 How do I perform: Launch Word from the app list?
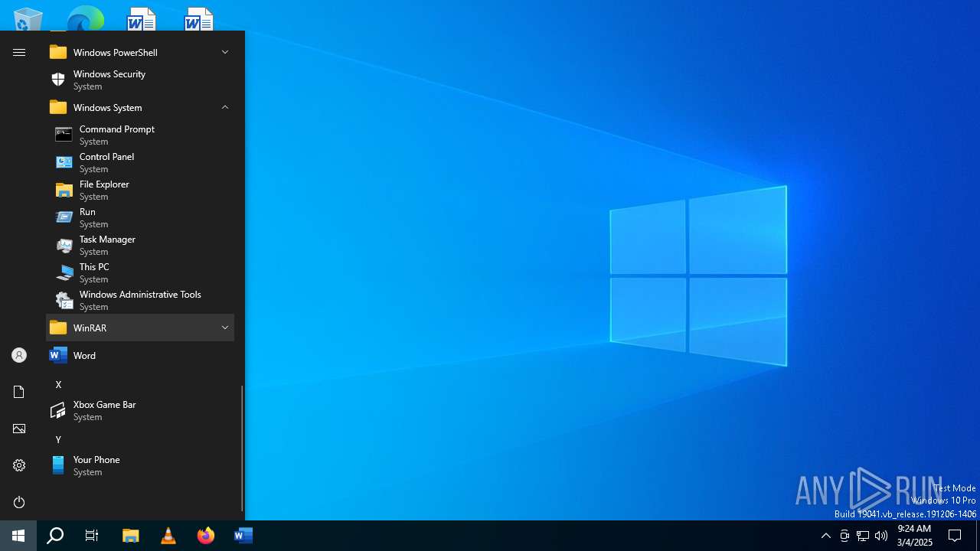140,355
